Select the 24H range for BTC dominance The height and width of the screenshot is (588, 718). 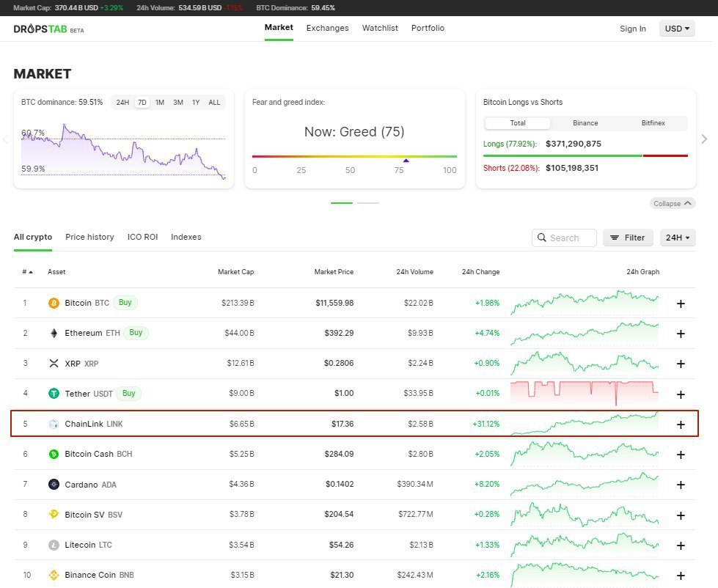[x=122, y=103]
